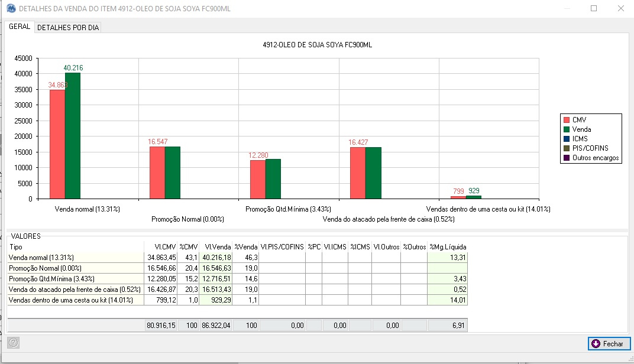Click the %PC column header
This screenshot has width=634, height=364.
pyautogui.click(x=314, y=247)
